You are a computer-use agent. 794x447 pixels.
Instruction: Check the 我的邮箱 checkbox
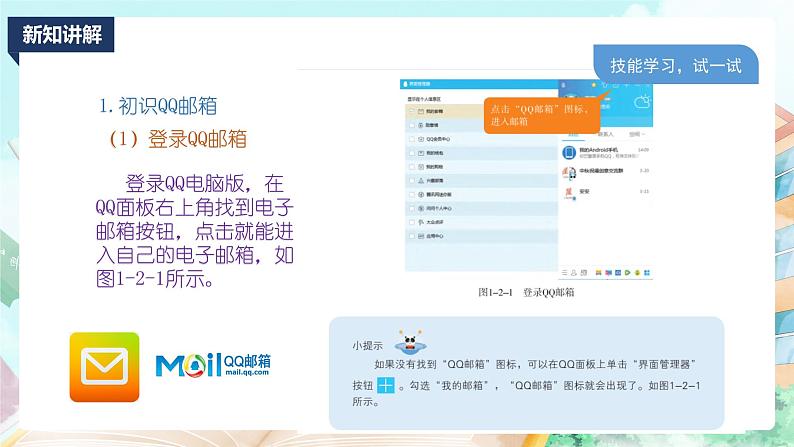(412, 113)
